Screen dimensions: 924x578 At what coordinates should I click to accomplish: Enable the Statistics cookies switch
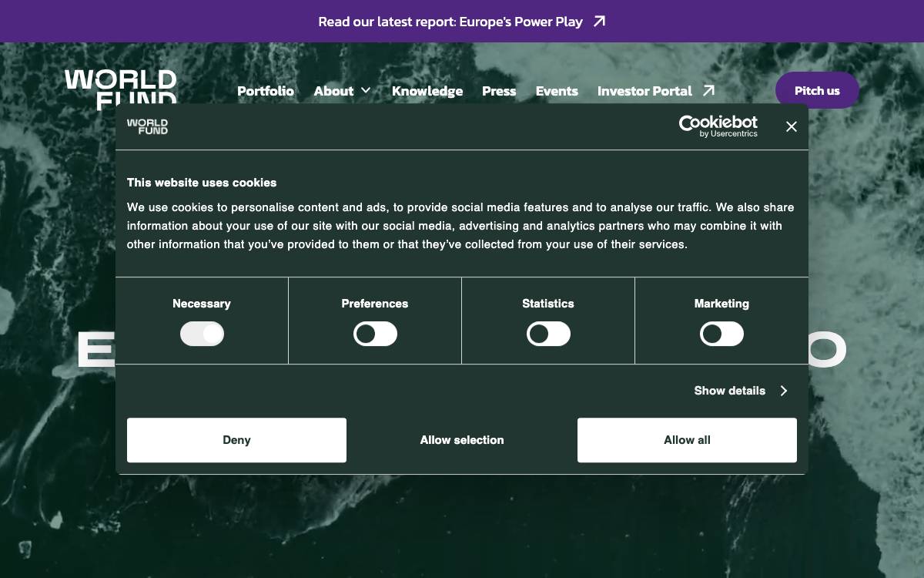click(x=548, y=334)
